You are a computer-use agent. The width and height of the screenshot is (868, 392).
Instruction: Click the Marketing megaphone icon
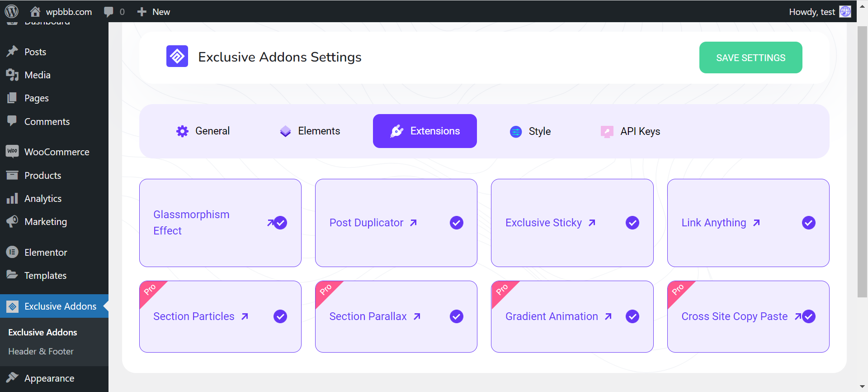(12, 221)
